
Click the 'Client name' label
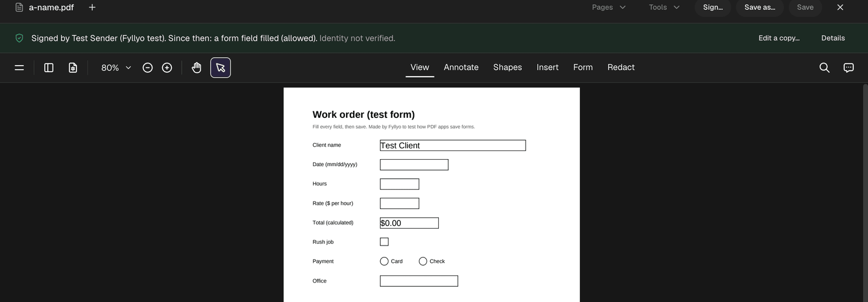(x=327, y=145)
